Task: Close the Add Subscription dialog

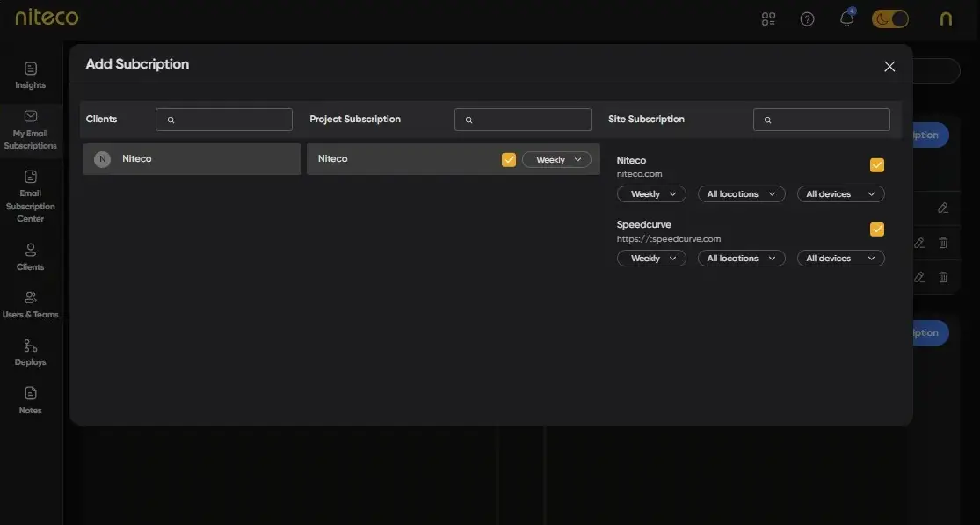Action: [x=889, y=66]
